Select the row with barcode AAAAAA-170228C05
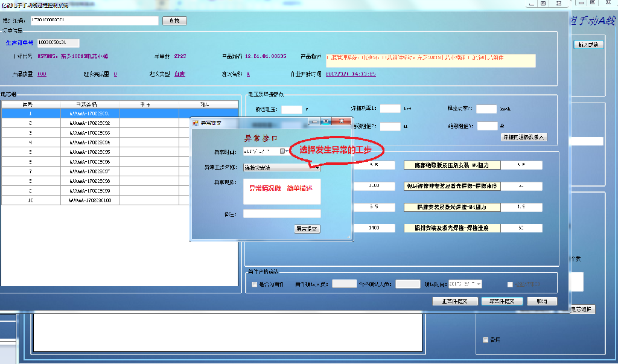This screenshot has height=364, width=618. 89,152
